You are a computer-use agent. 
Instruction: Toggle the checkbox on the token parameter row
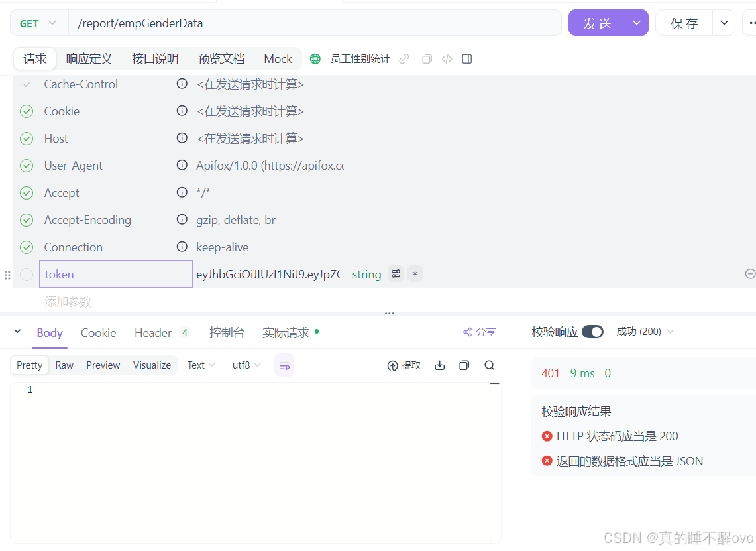(x=26, y=274)
